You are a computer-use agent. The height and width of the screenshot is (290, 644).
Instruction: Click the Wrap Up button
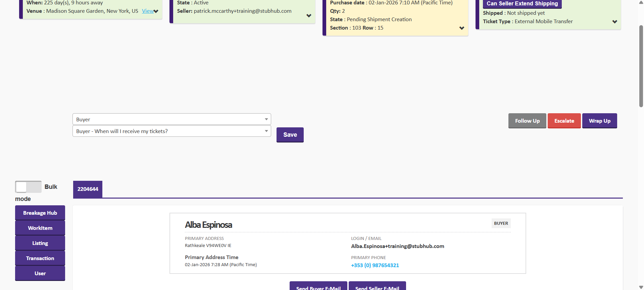[599, 121]
